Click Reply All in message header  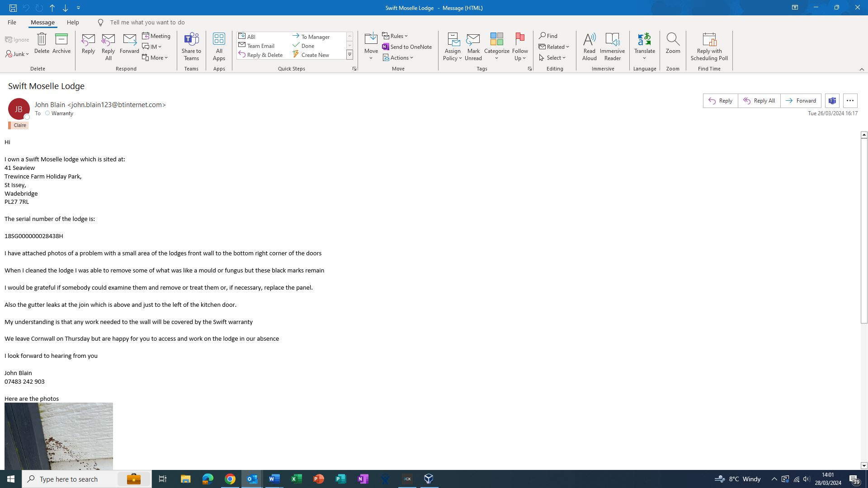(x=759, y=101)
